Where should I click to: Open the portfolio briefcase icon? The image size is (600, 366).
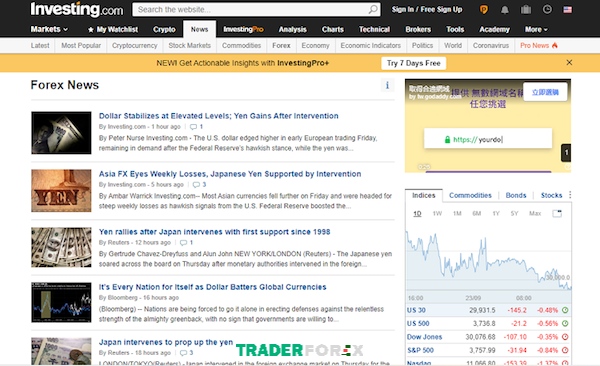526,10
